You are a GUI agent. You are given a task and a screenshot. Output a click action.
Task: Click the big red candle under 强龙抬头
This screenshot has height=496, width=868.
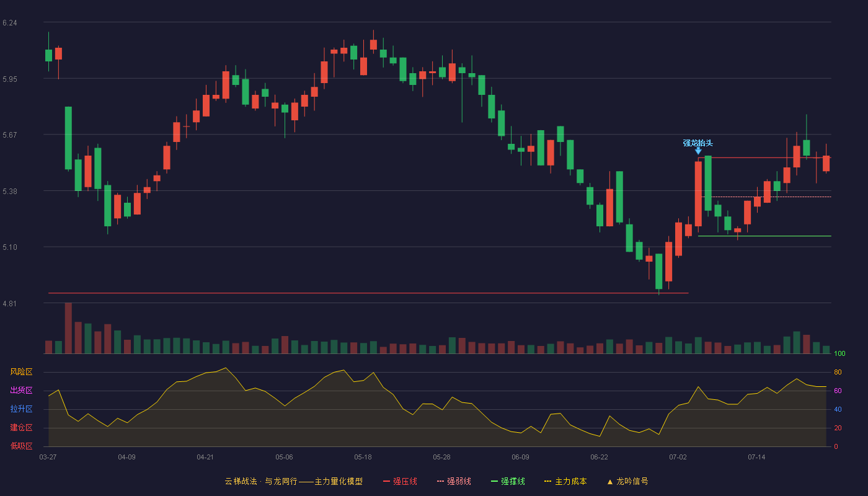pyautogui.click(x=698, y=193)
